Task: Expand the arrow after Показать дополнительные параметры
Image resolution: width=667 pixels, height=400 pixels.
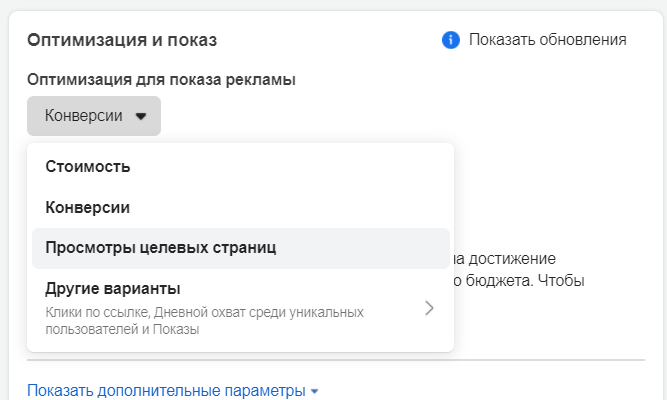Action: pyautogui.click(x=314, y=391)
